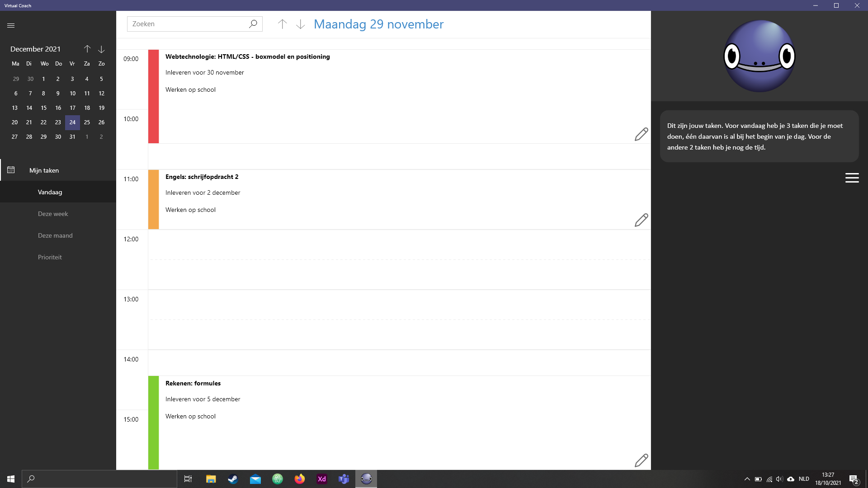Click the Virtual Coach taskbar icon
Screen dimensions: 868x488
[366, 479]
